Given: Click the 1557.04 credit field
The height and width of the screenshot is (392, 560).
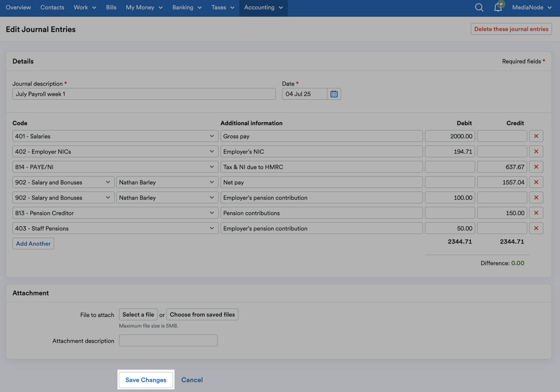Looking at the screenshot, I should pyautogui.click(x=502, y=182).
